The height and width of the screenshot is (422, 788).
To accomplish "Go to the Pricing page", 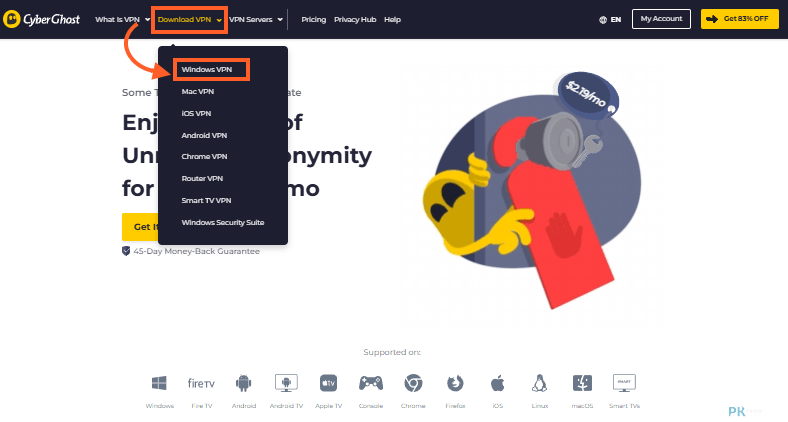I will (x=314, y=20).
